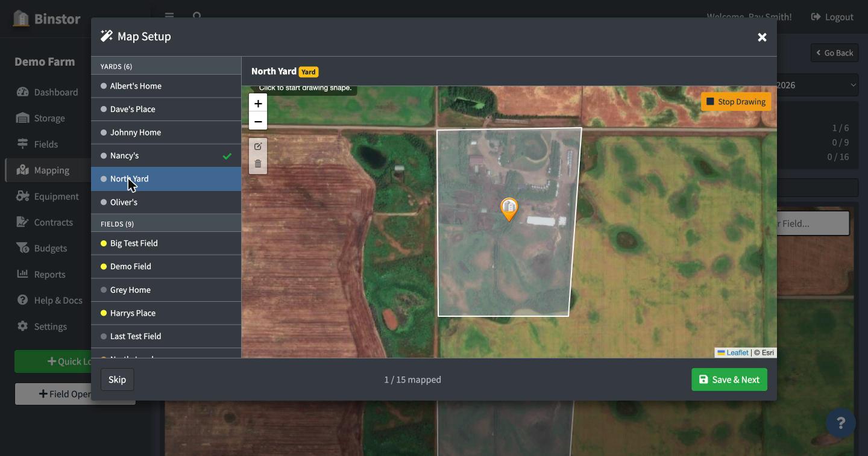Viewport: 868px width, 456px height.
Task: Click the Fields signpost icon
Action: tap(23, 144)
